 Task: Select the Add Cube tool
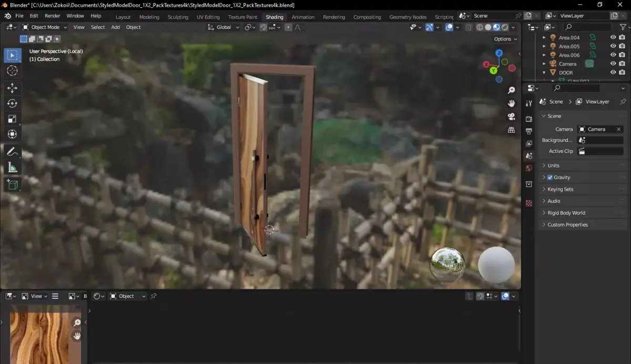tap(13, 184)
